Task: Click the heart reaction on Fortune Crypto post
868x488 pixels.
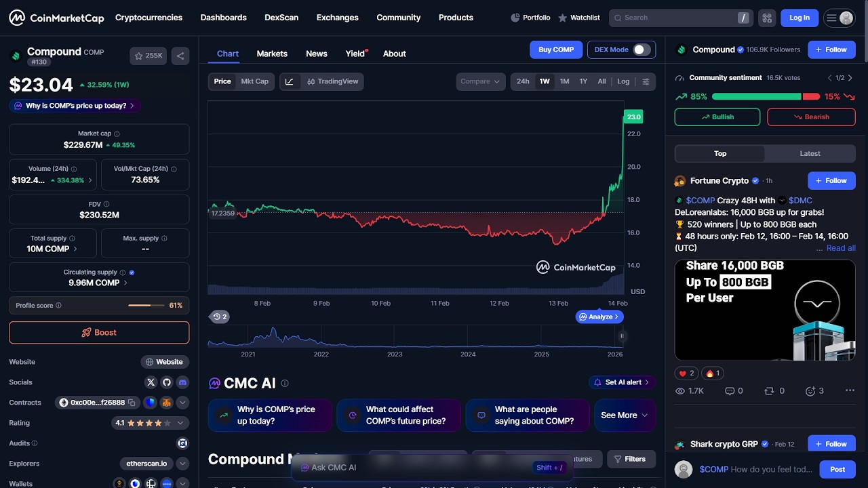Action: click(x=686, y=373)
